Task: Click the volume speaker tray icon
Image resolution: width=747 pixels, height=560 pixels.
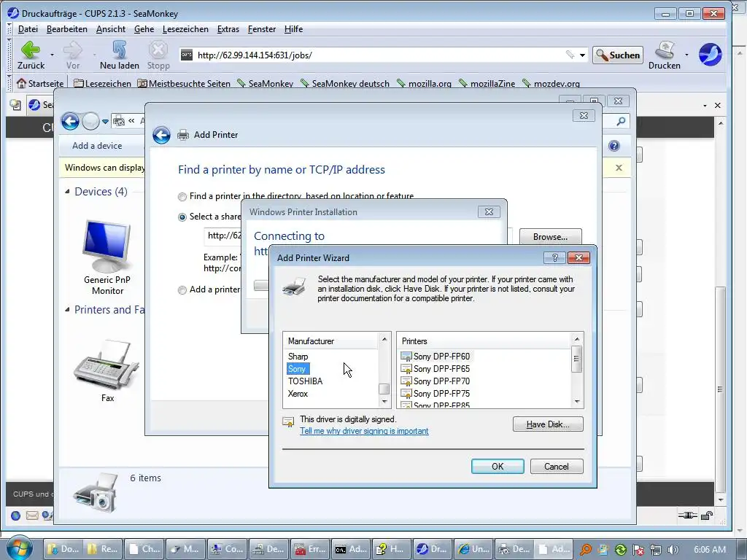Action: point(673,550)
